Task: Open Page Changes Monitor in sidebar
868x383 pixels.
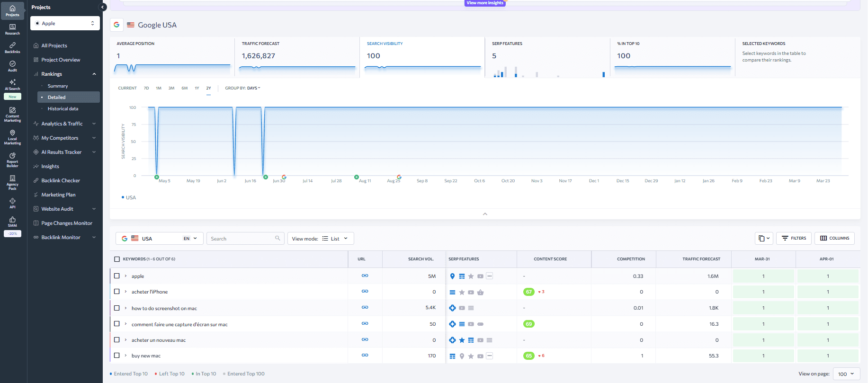Action: pyautogui.click(x=67, y=223)
